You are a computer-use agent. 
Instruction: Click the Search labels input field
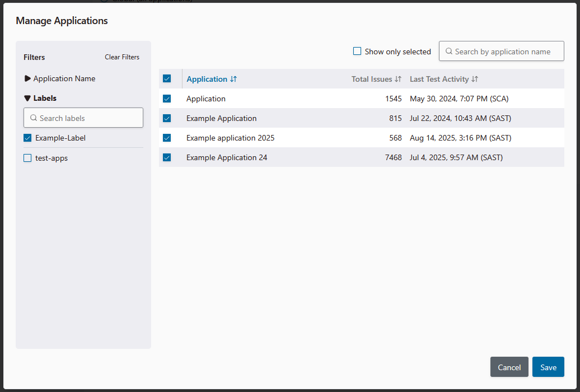click(x=83, y=118)
